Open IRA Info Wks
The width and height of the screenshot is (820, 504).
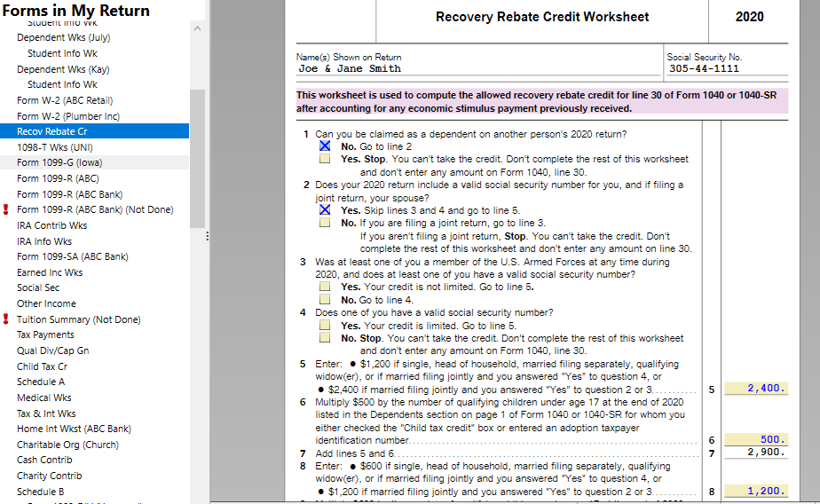(44, 241)
